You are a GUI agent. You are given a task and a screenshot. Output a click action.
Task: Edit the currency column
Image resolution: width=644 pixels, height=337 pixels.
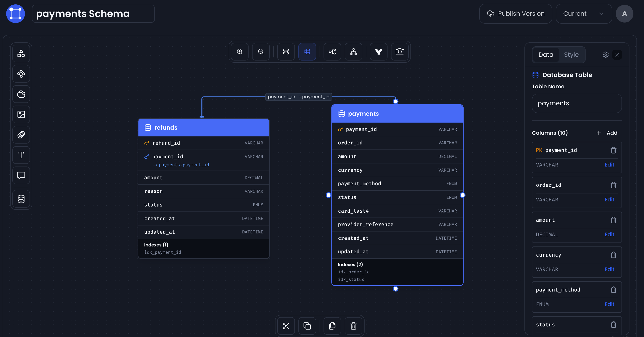click(x=609, y=269)
